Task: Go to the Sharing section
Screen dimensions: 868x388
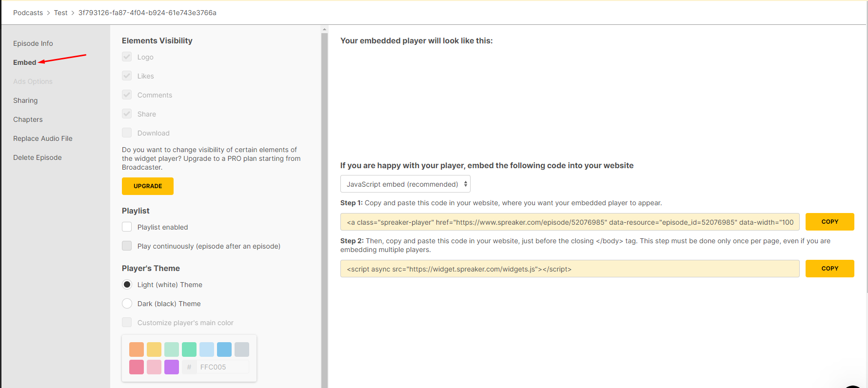Action: click(25, 100)
